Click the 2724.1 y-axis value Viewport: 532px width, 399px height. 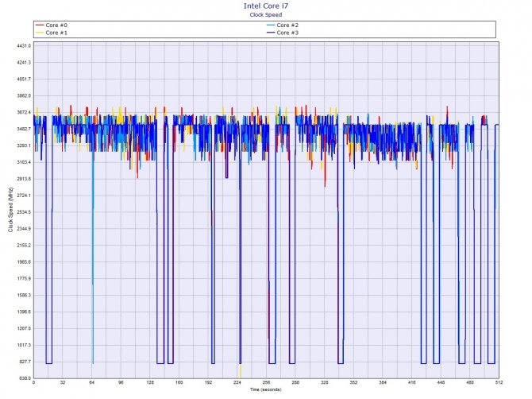point(24,196)
